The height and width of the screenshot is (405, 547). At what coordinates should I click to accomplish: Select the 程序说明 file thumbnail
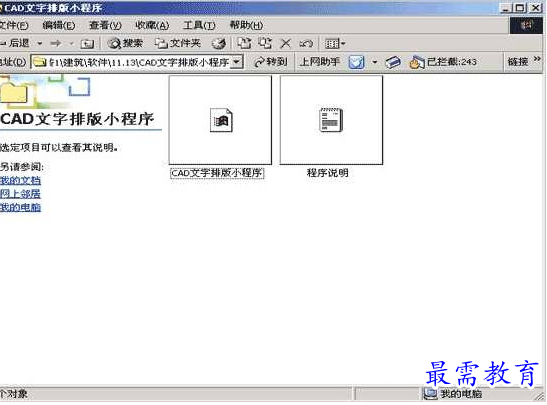(331, 120)
